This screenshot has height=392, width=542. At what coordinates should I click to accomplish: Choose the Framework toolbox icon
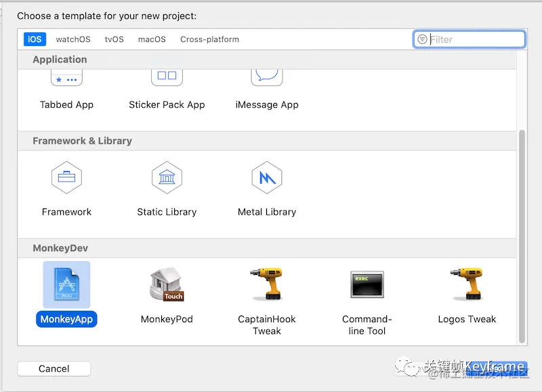click(x=66, y=177)
